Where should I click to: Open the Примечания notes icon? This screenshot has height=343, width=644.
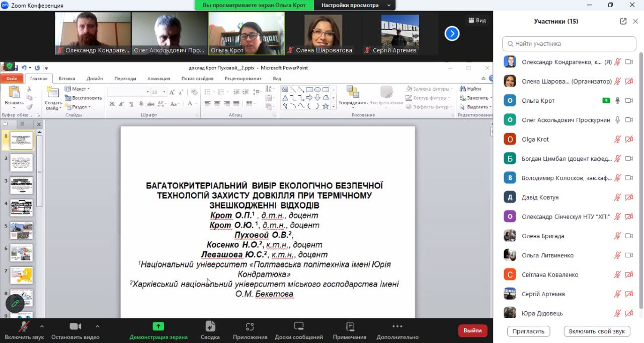350,326
